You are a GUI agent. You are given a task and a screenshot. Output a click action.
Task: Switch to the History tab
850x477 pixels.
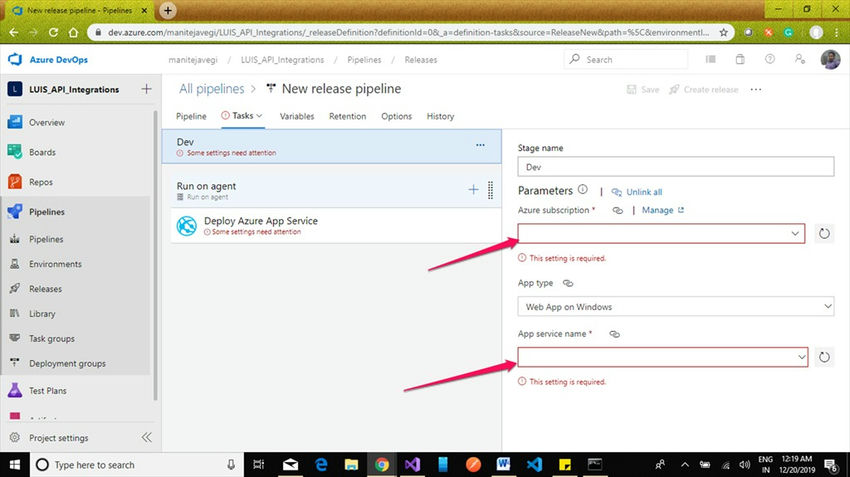tap(440, 116)
